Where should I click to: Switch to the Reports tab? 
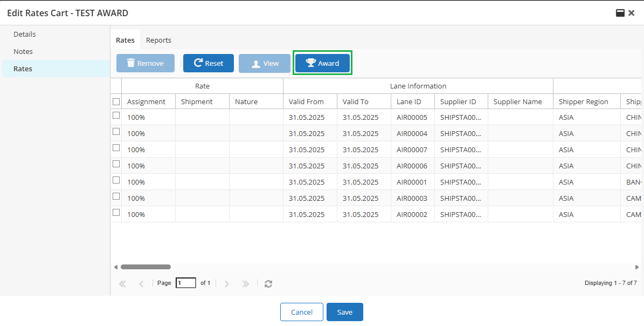pyautogui.click(x=158, y=40)
